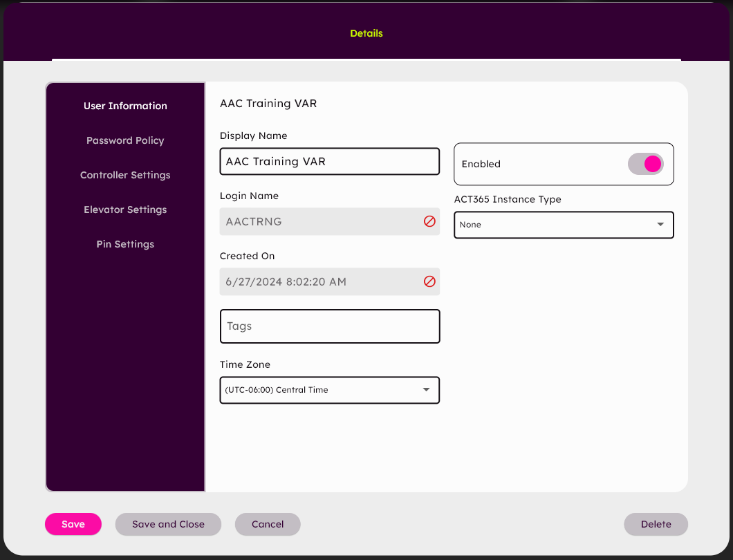The image size is (733, 560).
Task: Go to Pin Settings
Action: [125, 244]
